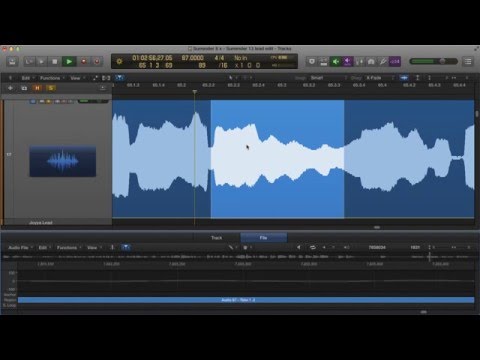The image size is (480, 360).
Task: Toggle the yellow global Solo button S
Action: point(51,88)
